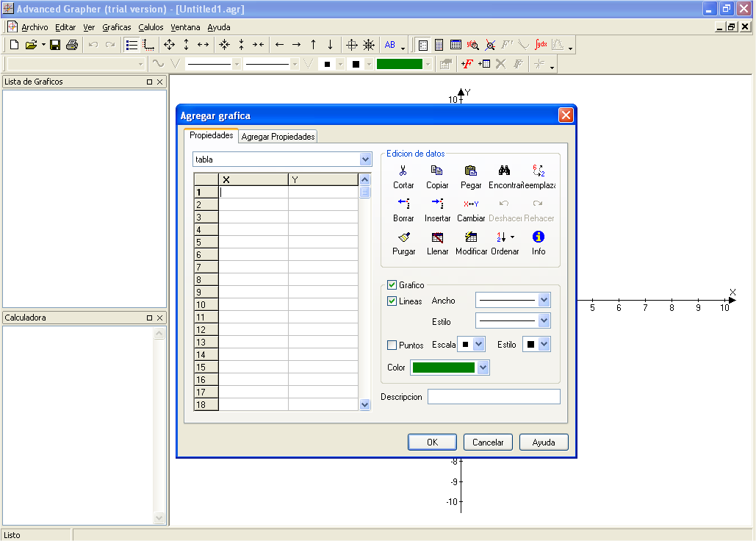Toggle the graph list panel icon

pos(132,45)
